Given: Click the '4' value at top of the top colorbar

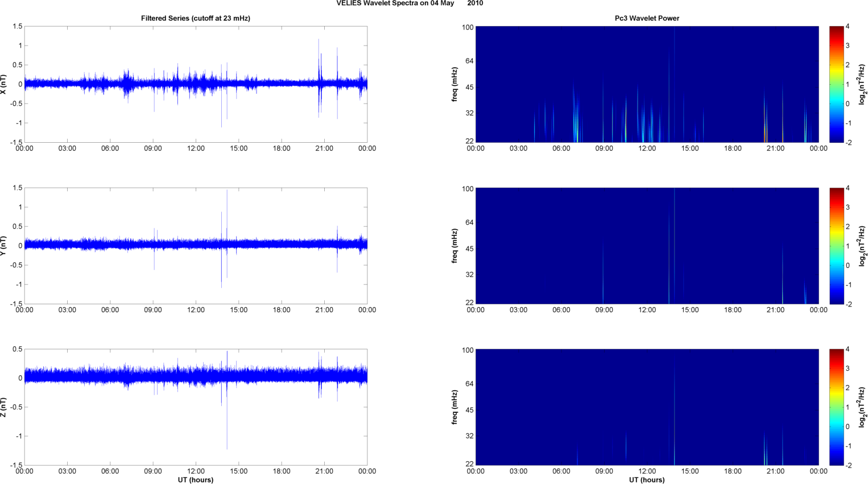Looking at the screenshot, I should [848, 27].
